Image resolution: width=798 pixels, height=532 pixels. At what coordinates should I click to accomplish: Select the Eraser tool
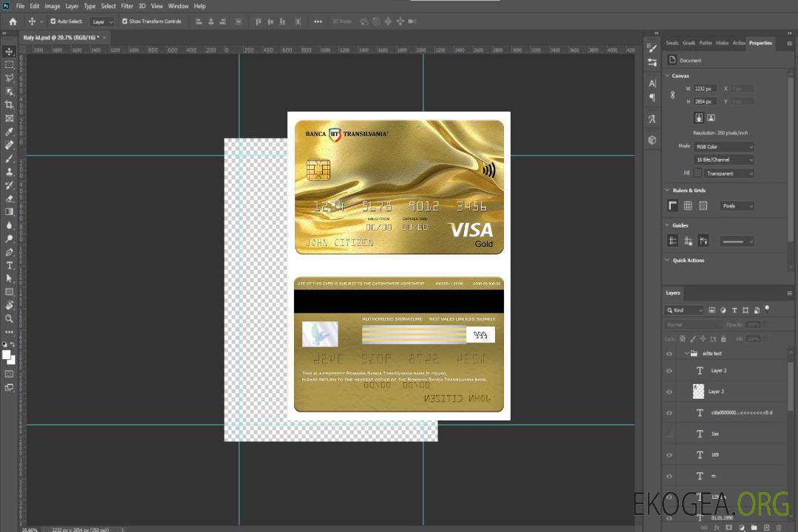9,199
